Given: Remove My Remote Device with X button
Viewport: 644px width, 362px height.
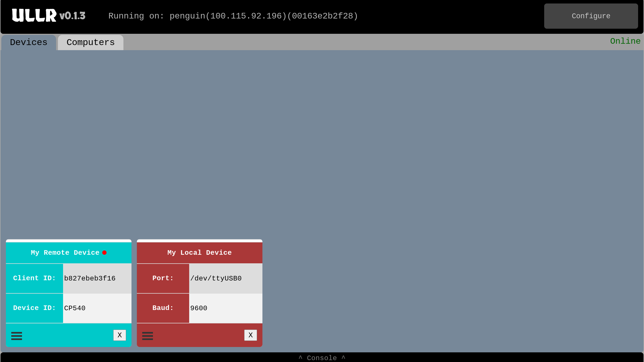Looking at the screenshot, I should point(120,335).
